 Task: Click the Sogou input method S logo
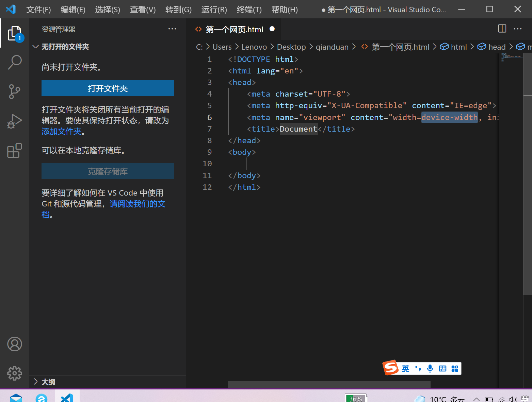coord(391,367)
